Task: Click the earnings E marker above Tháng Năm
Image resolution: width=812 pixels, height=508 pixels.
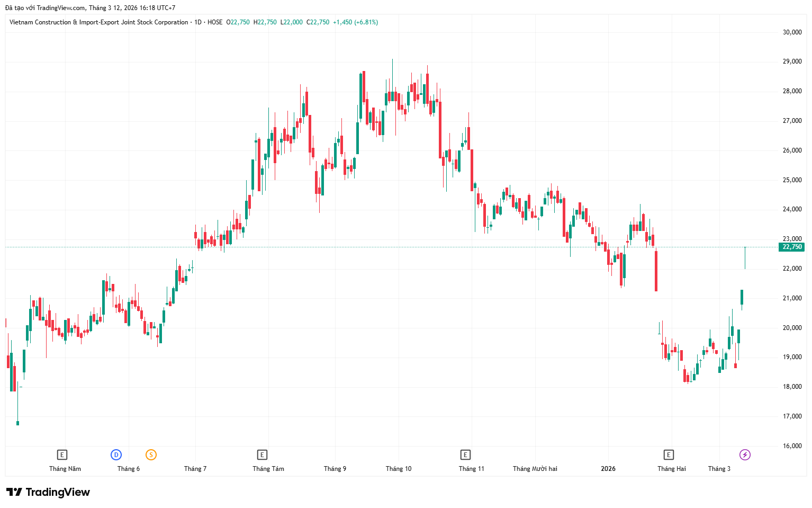Action: click(x=62, y=454)
